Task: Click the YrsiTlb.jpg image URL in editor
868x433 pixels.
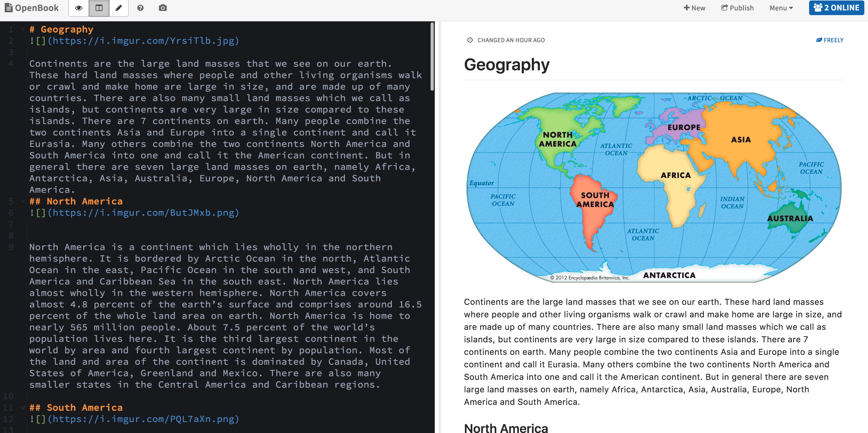Action: tap(143, 41)
